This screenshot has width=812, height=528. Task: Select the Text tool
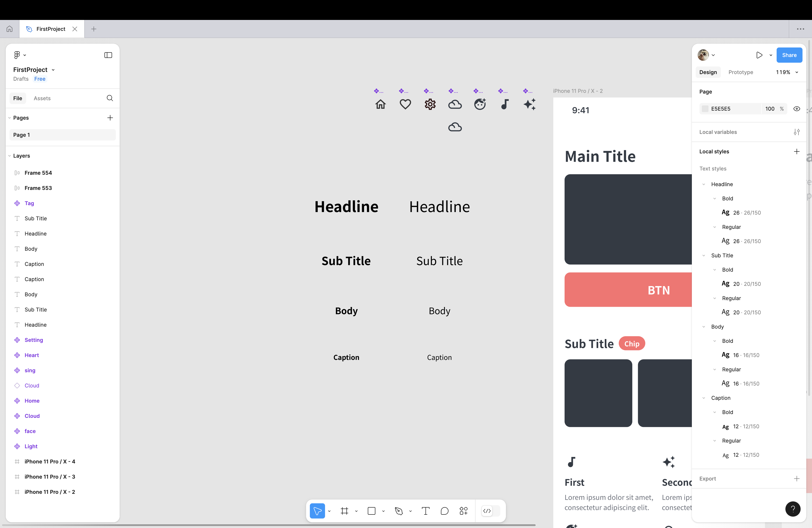[x=425, y=511]
